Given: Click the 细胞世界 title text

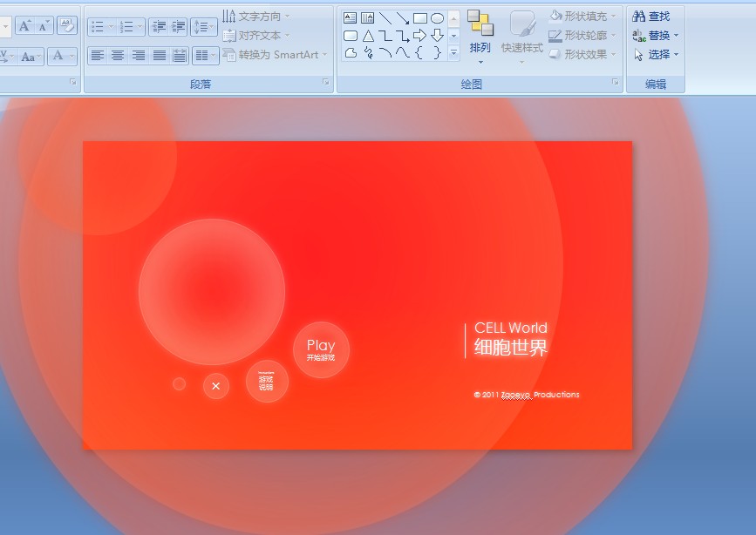Looking at the screenshot, I should point(511,348).
